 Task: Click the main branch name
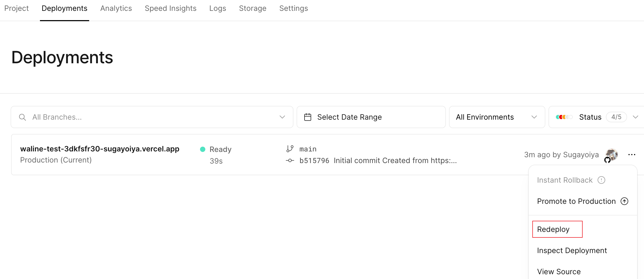coord(308,149)
